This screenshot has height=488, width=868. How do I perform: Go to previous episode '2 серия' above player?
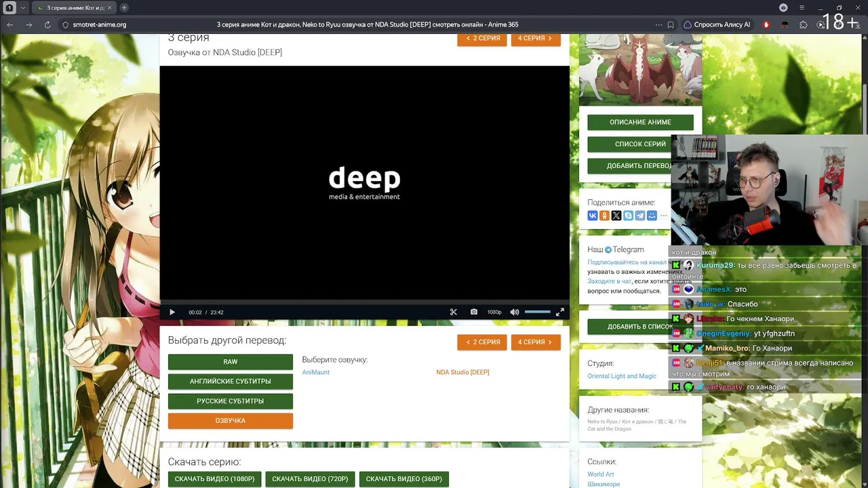tap(482, 39)
